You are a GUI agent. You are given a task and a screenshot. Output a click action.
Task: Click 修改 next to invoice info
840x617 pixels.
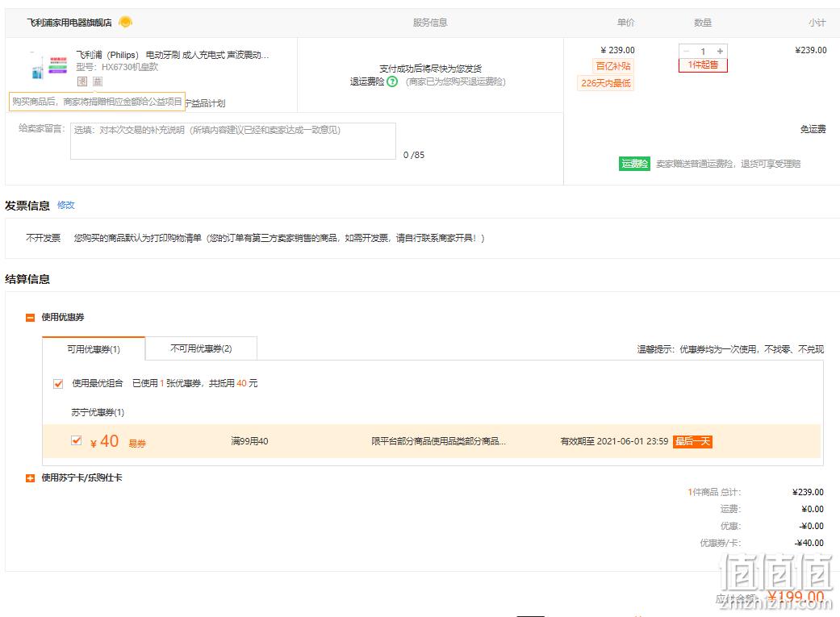click(66, 205)
